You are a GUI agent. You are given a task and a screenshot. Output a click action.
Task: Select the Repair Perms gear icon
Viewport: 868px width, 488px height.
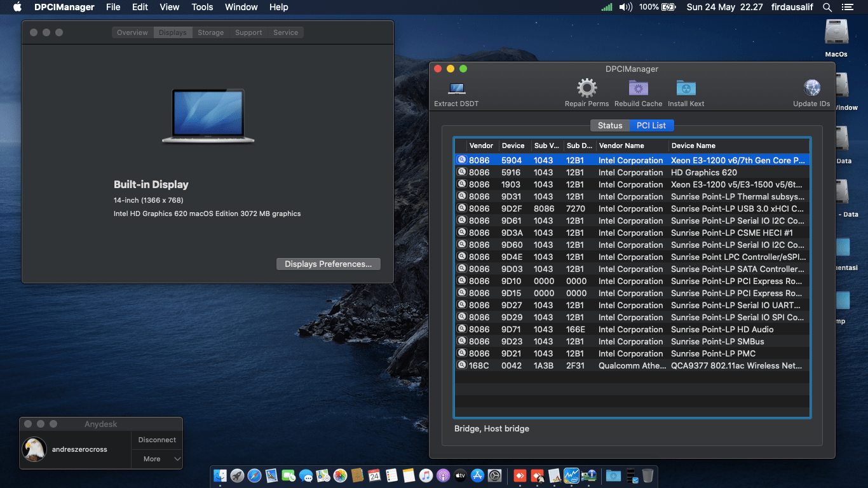point(586,87)
